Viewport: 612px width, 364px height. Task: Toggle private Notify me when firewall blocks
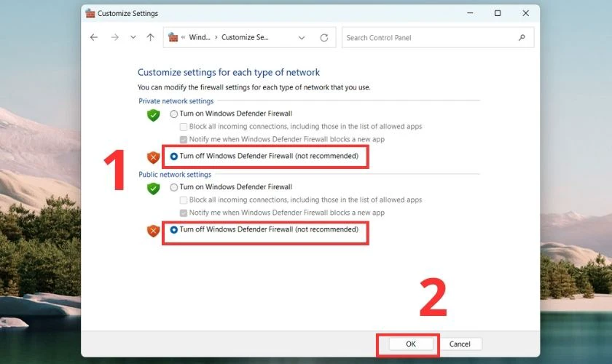click(x=184, y=140)
